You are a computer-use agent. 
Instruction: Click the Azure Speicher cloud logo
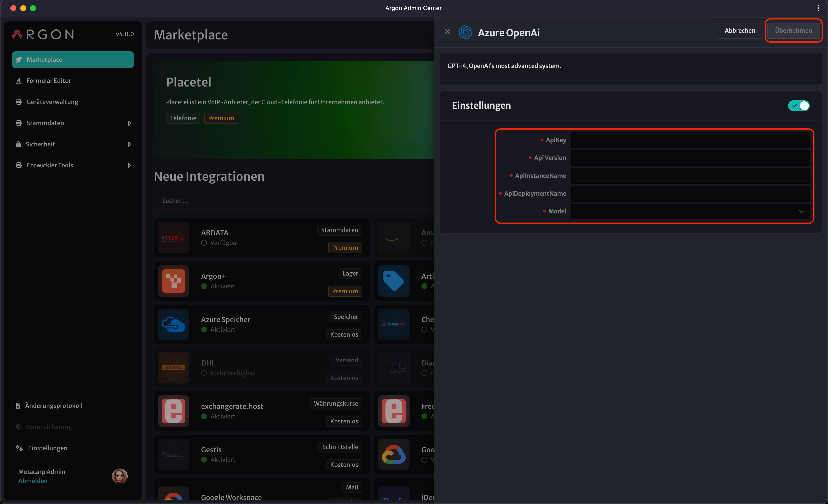coord(173,324)
